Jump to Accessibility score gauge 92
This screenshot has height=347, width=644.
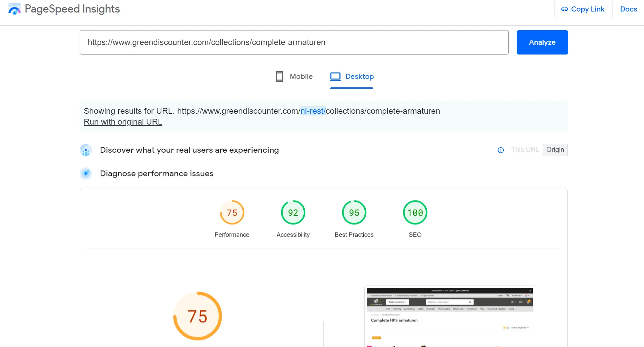point(293,213)
